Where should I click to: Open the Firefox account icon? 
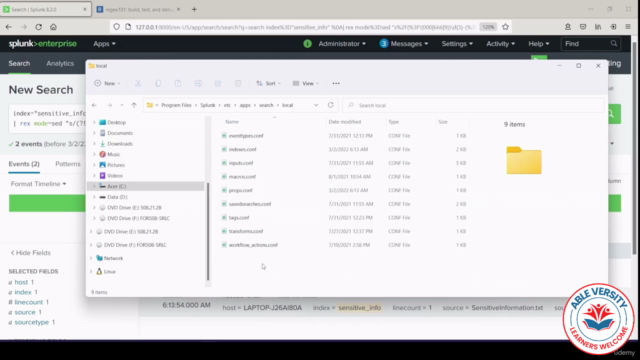coord(568,27)
